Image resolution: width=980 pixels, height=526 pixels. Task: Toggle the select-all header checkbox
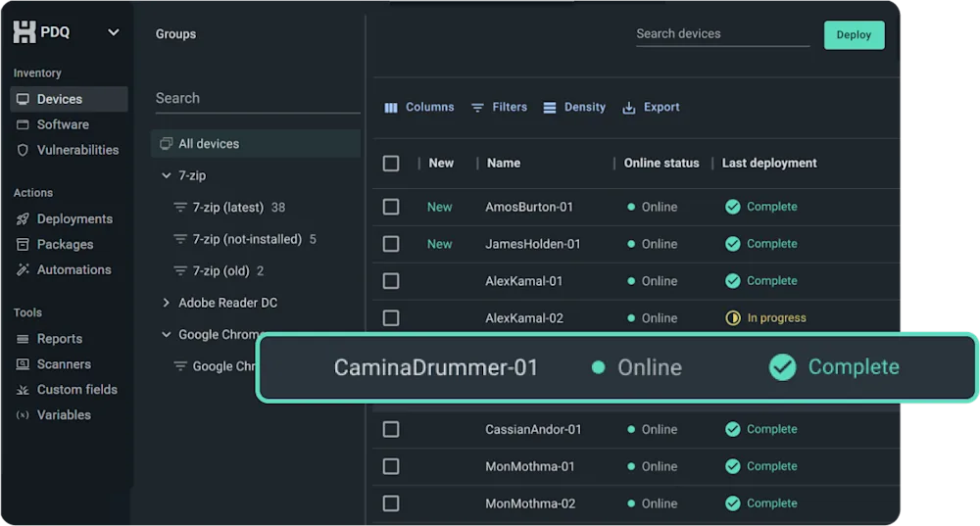click(391, 164)
